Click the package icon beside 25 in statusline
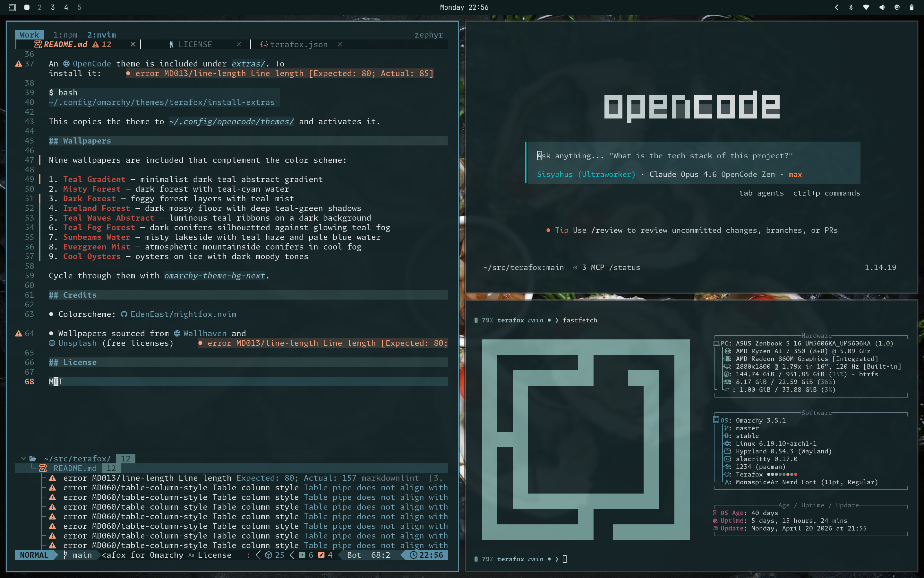924x578 pixels. pyautogui.click(x=269, y=555)
